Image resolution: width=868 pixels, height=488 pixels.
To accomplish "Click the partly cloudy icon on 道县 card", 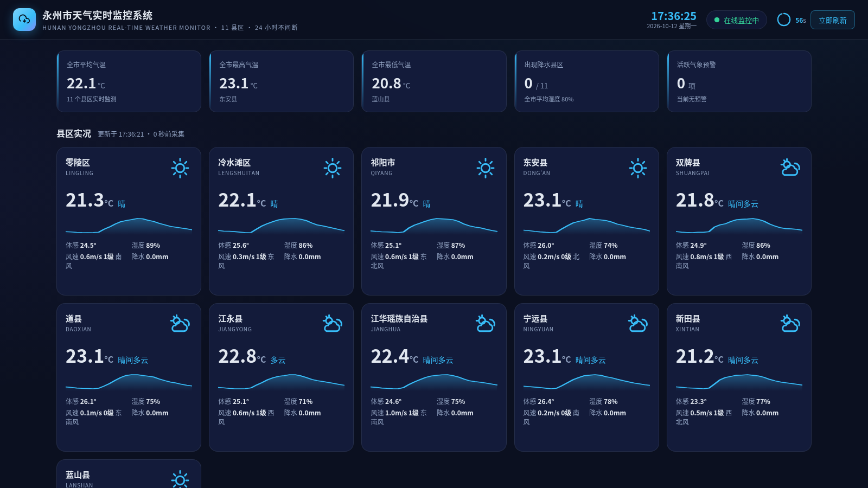I will 180,324.
